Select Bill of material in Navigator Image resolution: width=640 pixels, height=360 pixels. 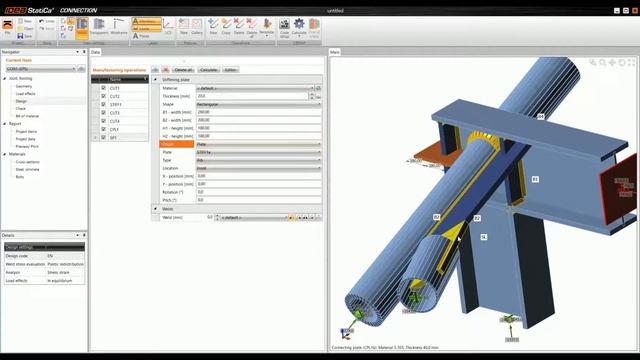pos(27,116)
